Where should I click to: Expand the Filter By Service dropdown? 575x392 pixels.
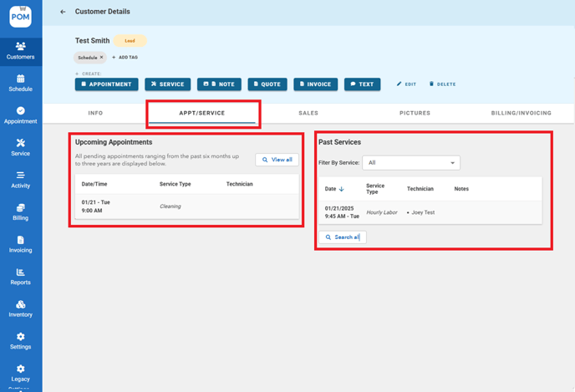point(410,163)
